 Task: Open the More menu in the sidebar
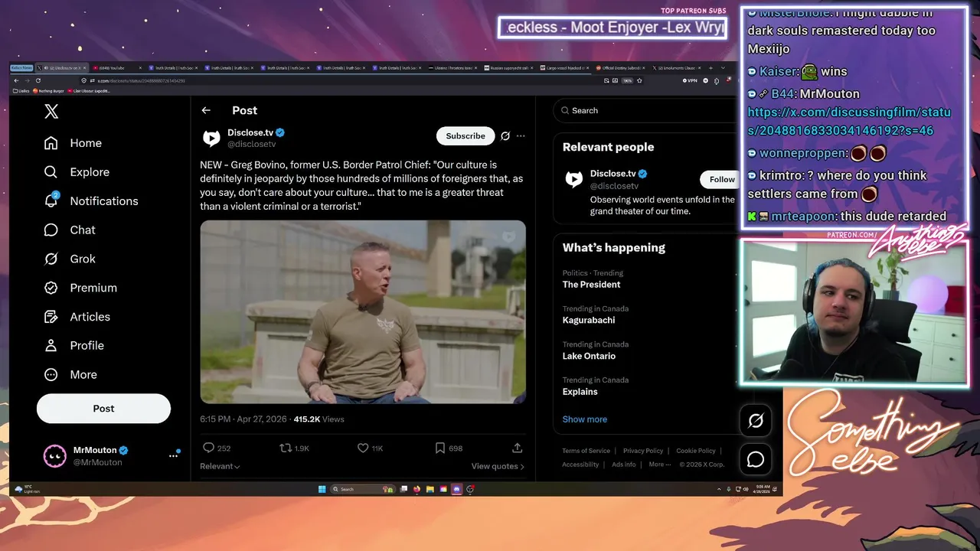coord(71,375)
